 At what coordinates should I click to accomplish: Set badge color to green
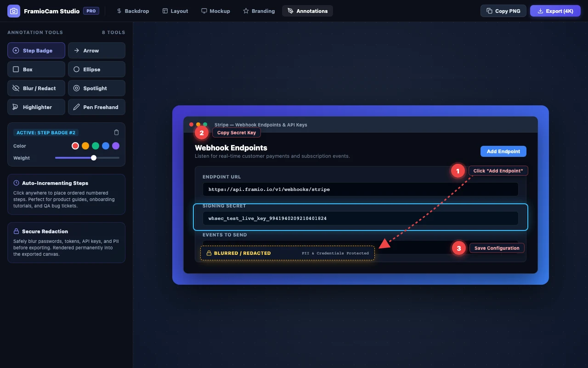[x=96, y=146]
